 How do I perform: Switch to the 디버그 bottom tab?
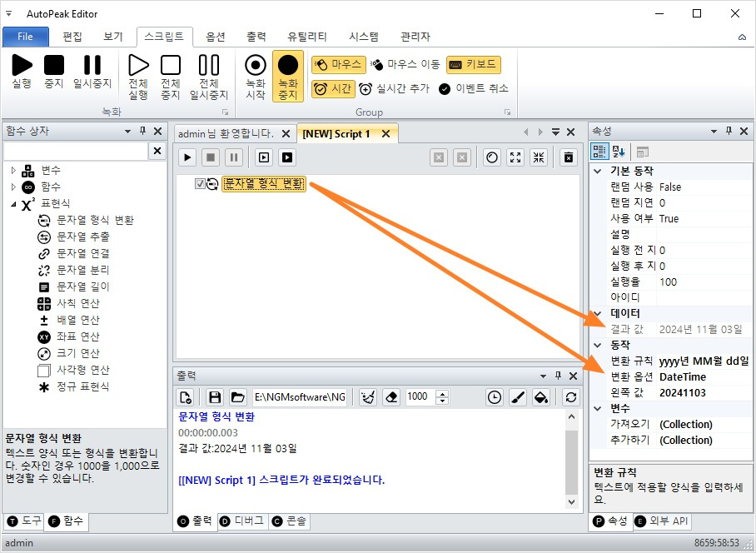coord(243,521)
